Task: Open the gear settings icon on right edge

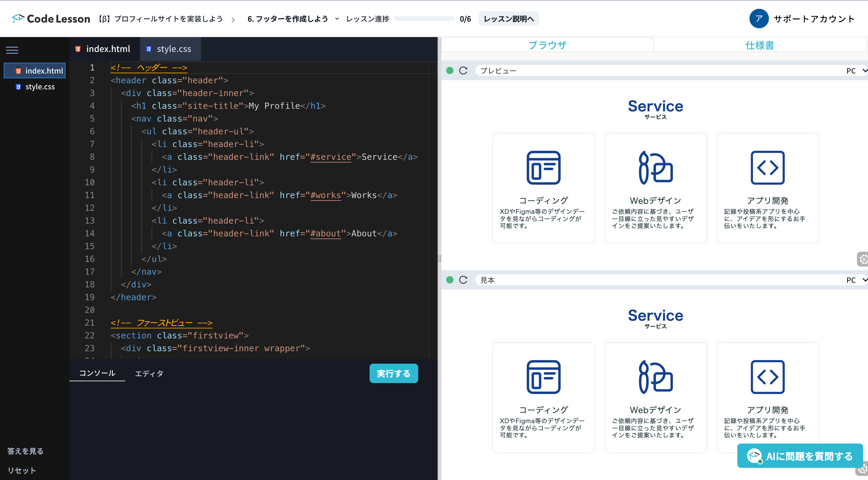Action: (863, 259)
